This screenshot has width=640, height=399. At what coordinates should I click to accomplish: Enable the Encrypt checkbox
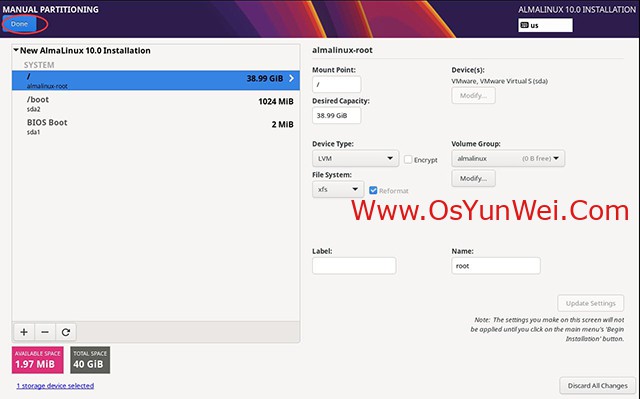tap(408, 160)
